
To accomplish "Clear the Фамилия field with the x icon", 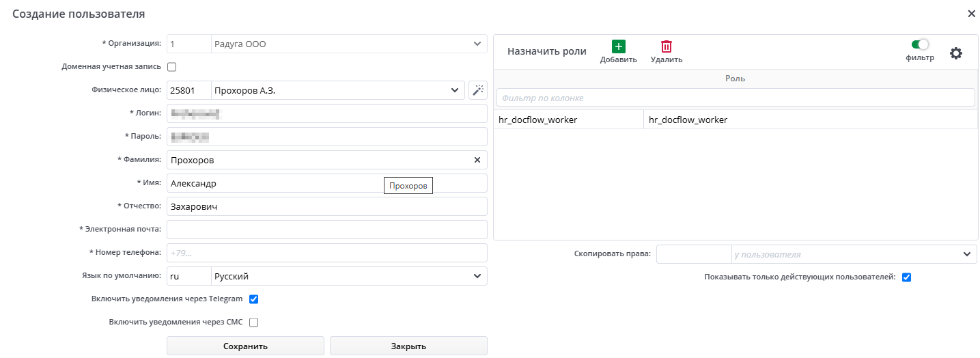I will [x=477, y=160].
